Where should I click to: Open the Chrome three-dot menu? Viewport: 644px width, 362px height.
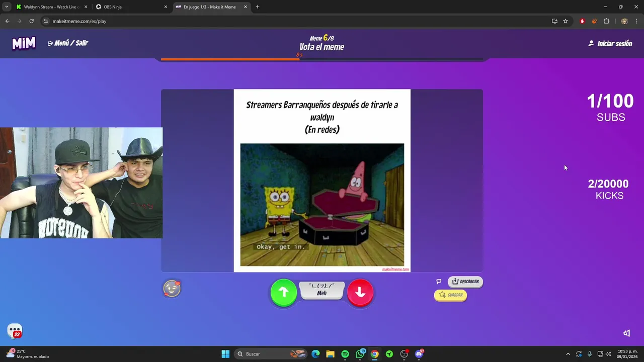tap(637, 21)
